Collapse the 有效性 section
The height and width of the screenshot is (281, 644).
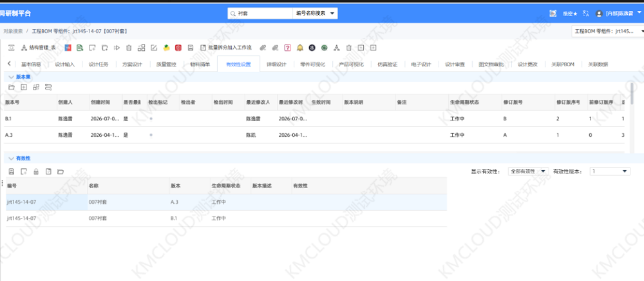tap(11, 158)
